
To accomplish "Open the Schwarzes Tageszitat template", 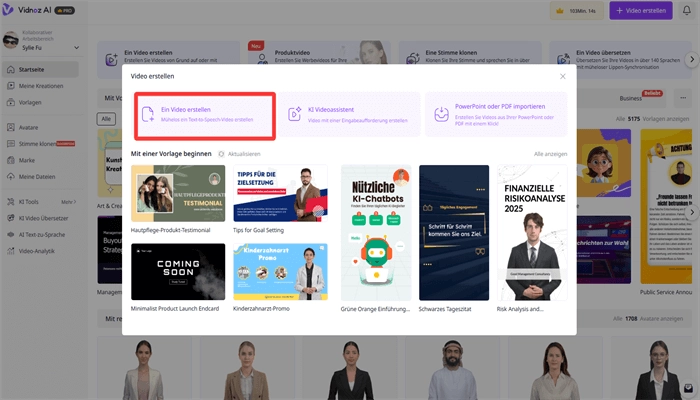I will pos(454,233).
